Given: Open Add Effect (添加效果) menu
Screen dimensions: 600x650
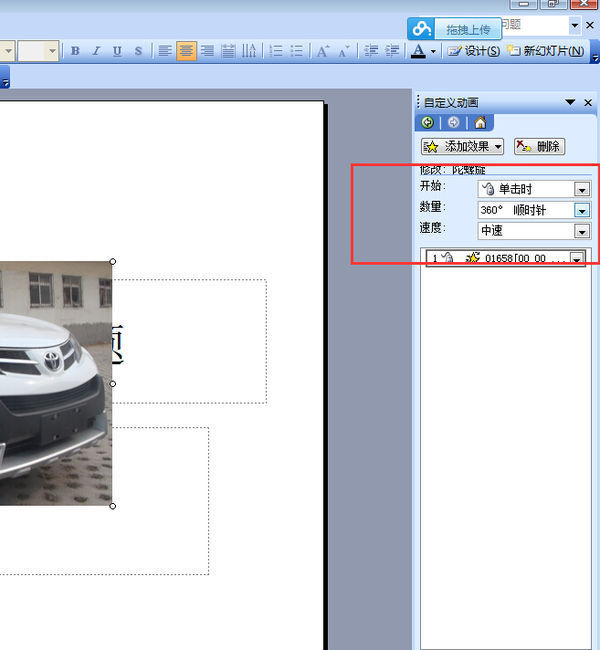Looking at the screenshot, I should [x=462, y=146].
